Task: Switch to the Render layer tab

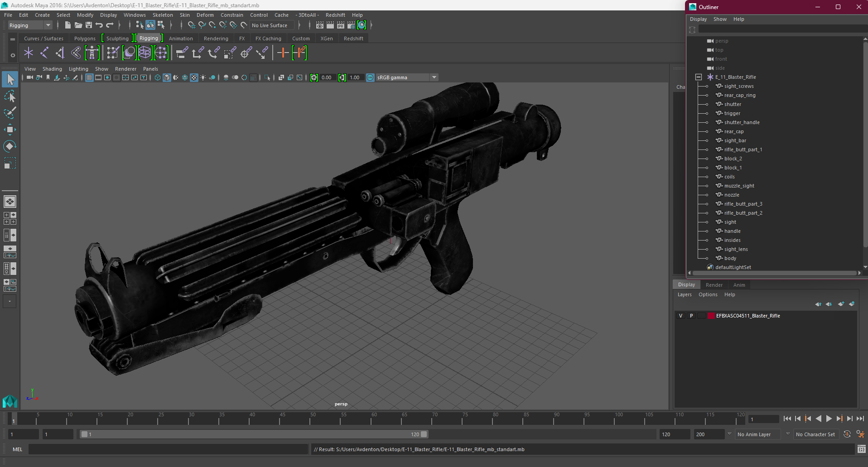Action: coord(714,285)
